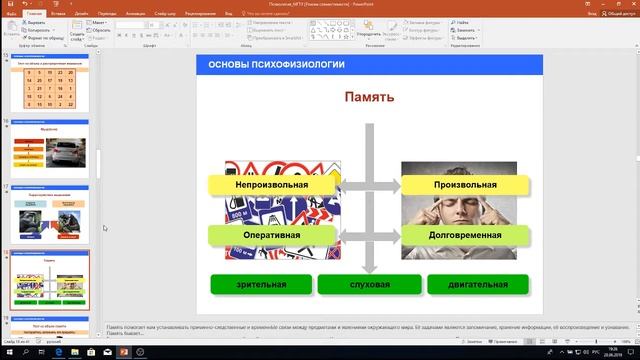Click 'Произвольная' yellow box on slide
Screen dimensions: 640x360
[465, 185]
